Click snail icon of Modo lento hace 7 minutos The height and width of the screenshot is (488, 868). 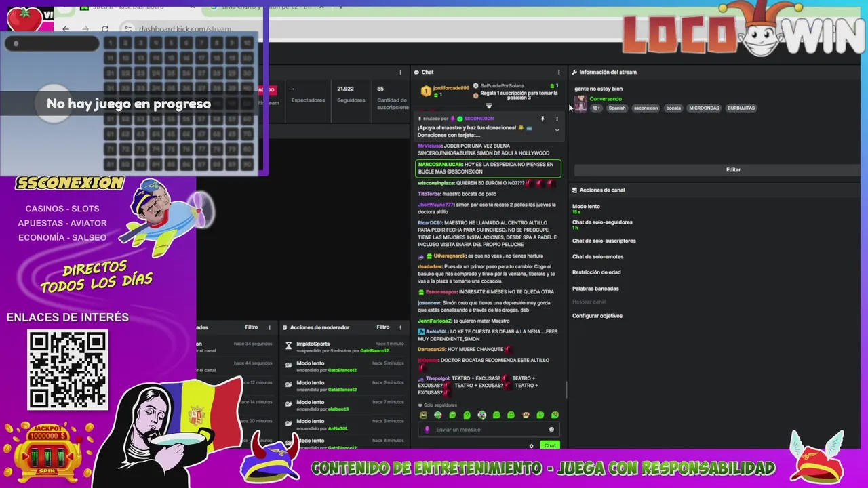[x=288, y=405]
